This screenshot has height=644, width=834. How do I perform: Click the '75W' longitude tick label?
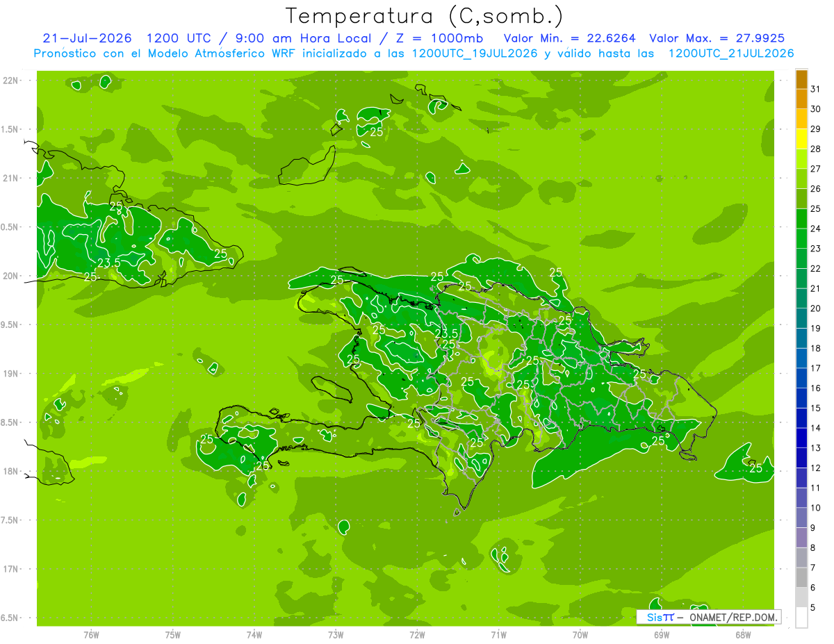(173, 634)
